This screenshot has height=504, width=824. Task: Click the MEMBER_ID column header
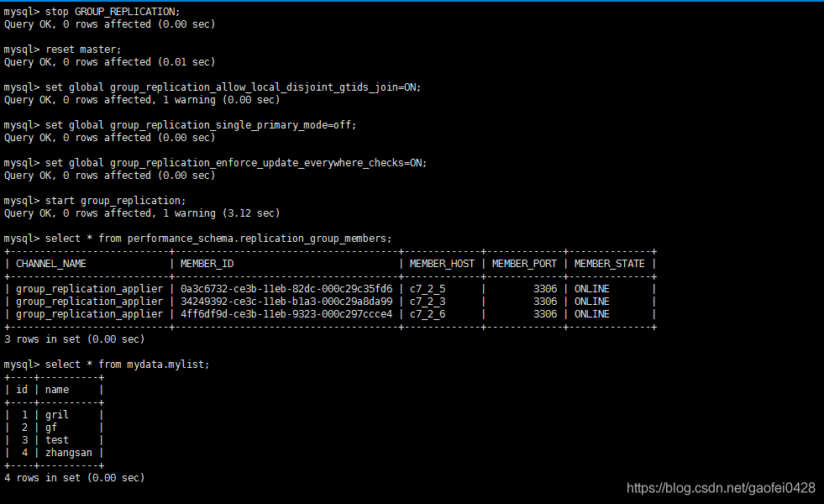coord(207,264)
